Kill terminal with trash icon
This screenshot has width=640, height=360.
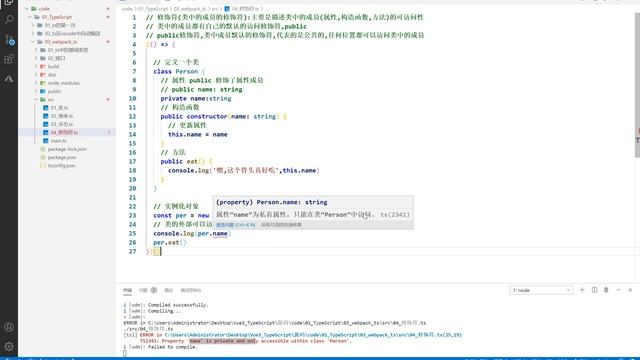click(606, 290)
